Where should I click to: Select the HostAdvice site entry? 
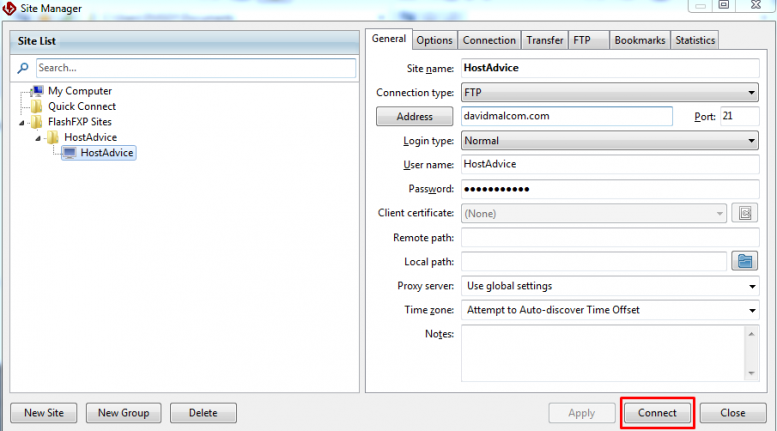pos(106,153)
